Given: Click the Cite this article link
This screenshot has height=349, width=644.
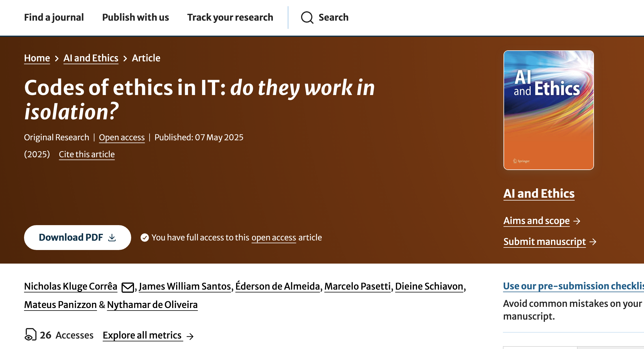Looking at the screenshot, I should pyautogui.click(x=87, y=154).
